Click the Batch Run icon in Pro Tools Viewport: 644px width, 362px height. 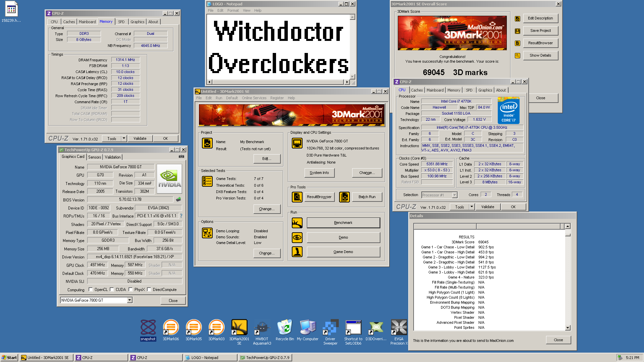click(344, 197)
